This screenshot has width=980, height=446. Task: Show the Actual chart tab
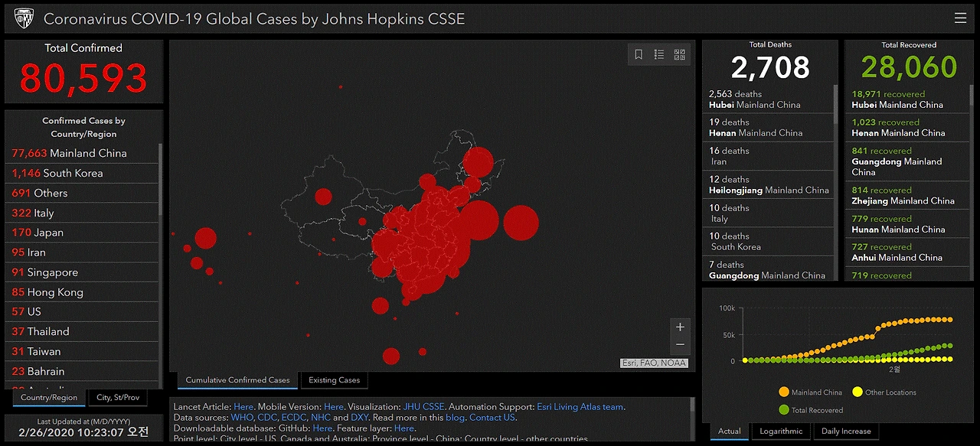click(730, 431)
